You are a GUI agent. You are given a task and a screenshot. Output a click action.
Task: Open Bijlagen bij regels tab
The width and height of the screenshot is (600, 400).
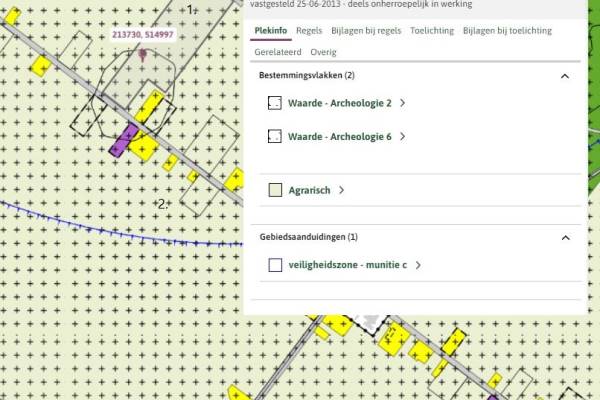tap(366, 31)
